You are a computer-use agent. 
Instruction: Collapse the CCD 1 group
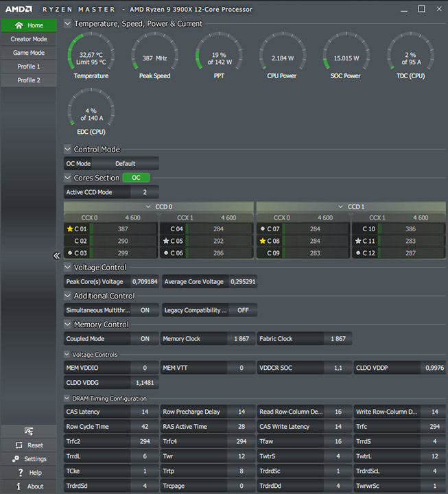[340, 207]
